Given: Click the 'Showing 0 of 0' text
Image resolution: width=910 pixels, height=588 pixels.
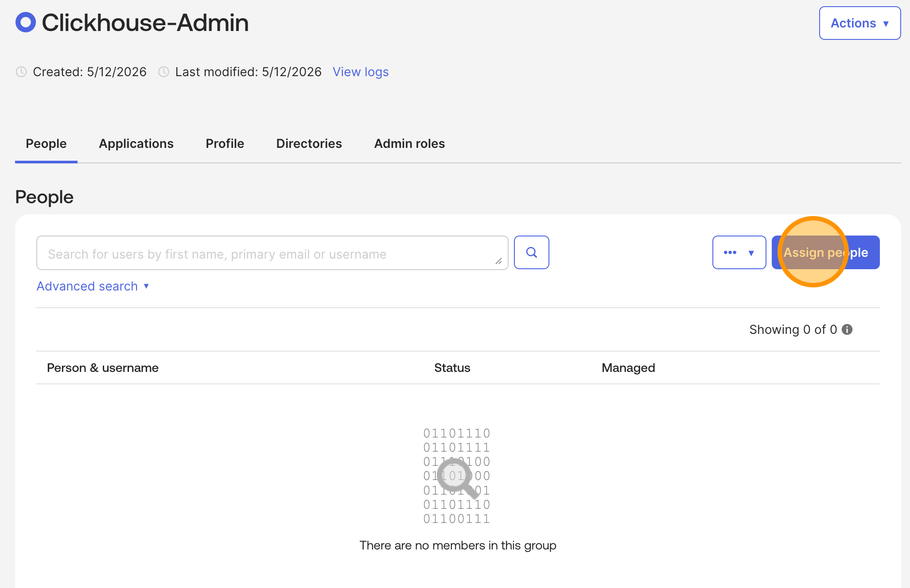Looking at the screenshot, I should tap(793, 329).
